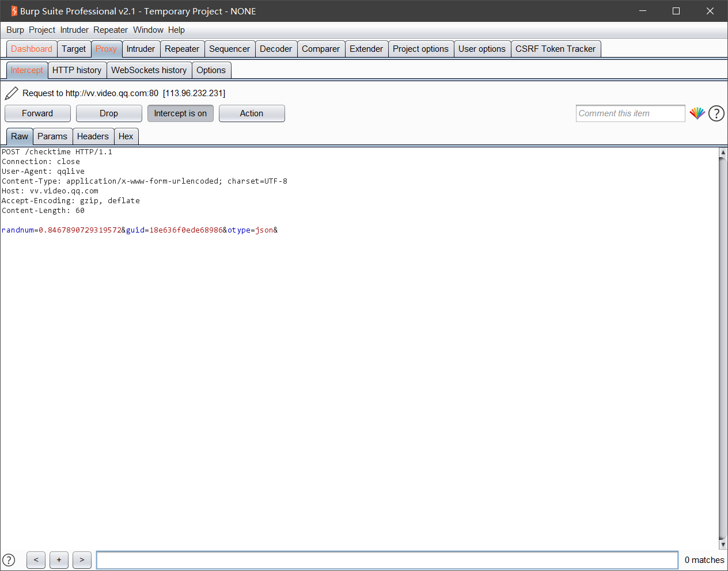Click the scrollbar down arrow
The width and height of the screenshot is (728, 571).
click(723, 545)
